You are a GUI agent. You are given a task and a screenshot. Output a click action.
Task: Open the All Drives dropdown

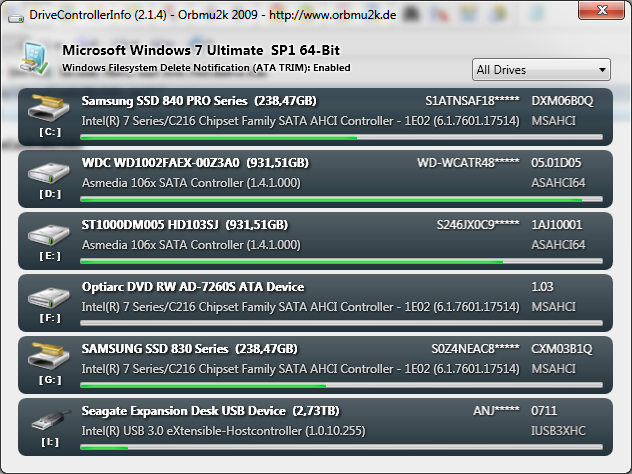(541, 70)
